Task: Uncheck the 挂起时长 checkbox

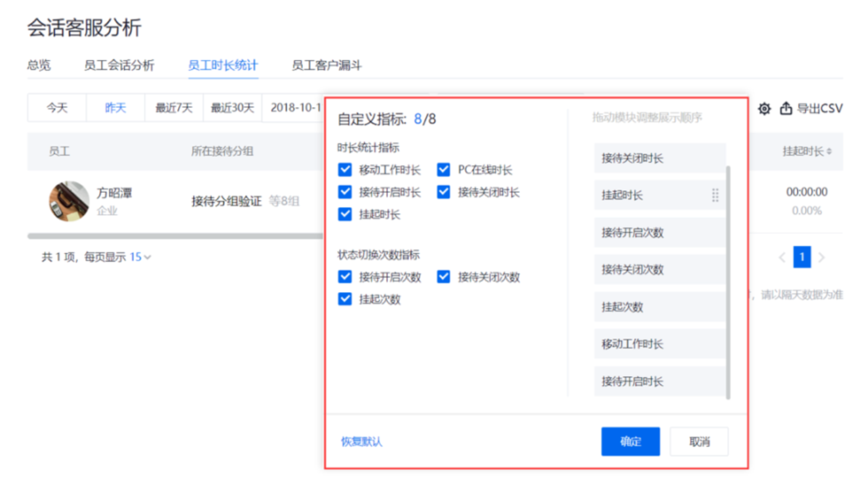Action: coord(345,214)
